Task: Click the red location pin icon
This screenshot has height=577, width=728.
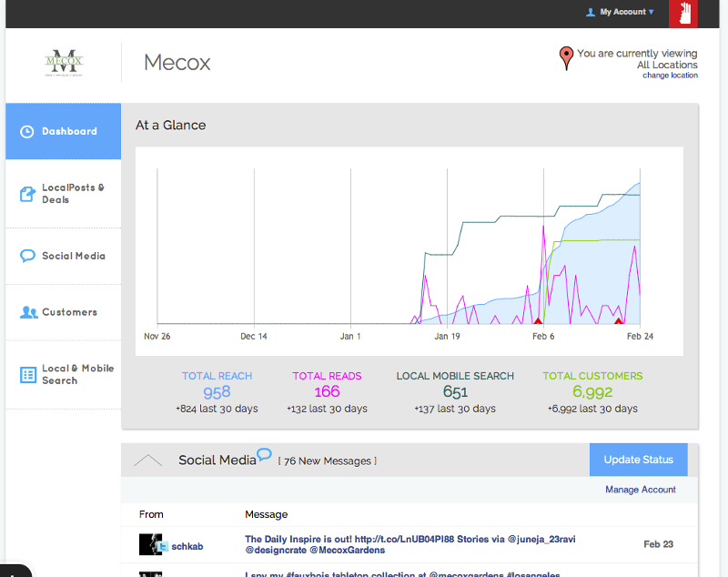Action: point(566,59)
